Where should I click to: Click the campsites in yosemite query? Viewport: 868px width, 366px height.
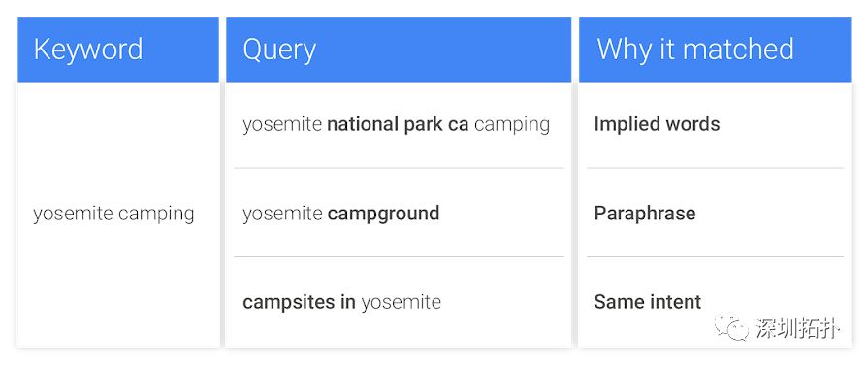(341, 302)
